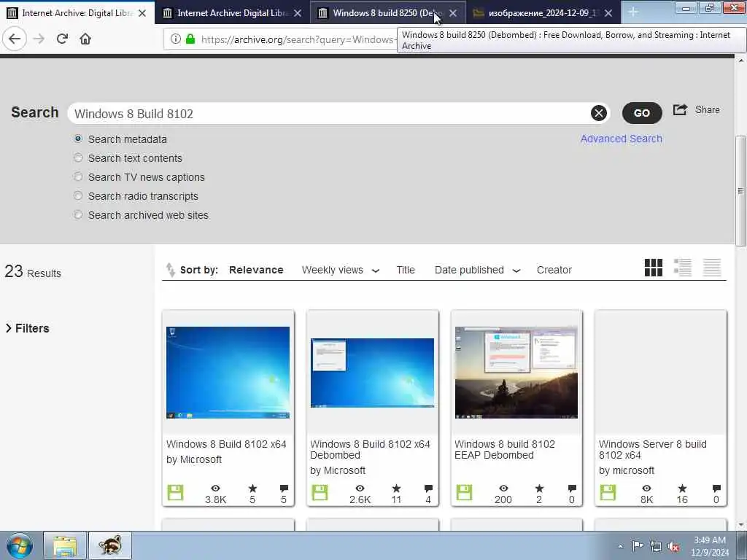The height and width of the screenshot is (560, 747).
Task: Select Search text contents option
Action: 78,157
